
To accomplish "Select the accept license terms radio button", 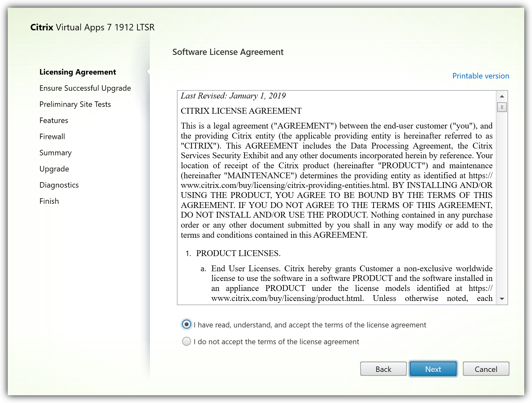I will tap(187, 325).
